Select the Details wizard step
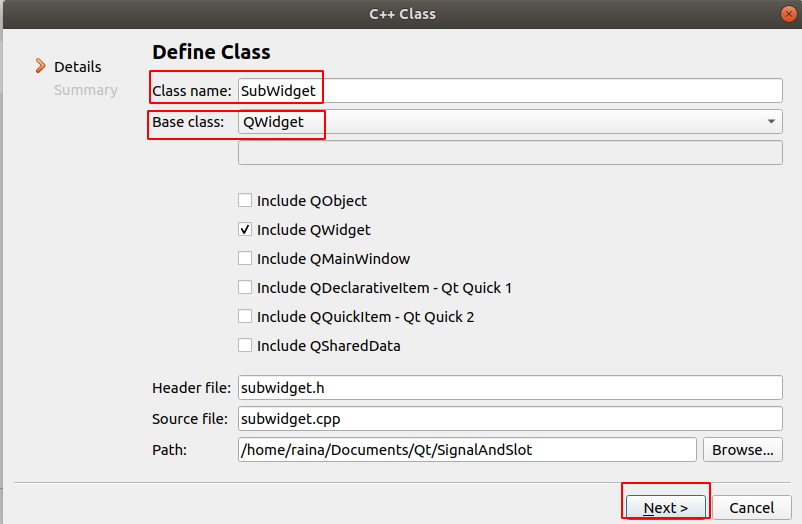 (x=78, y=67)
